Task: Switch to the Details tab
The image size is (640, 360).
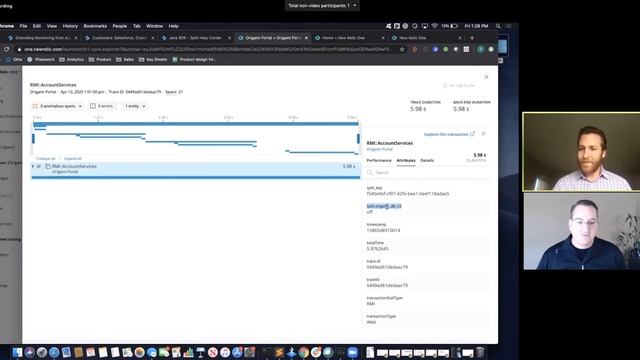Action: [427, 160]
